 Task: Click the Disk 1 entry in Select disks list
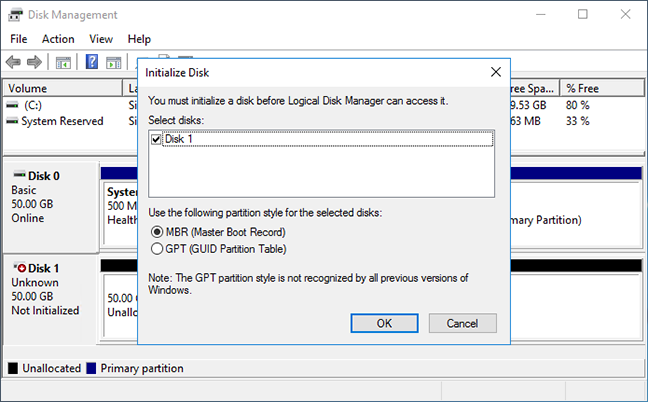click(328, 139)
